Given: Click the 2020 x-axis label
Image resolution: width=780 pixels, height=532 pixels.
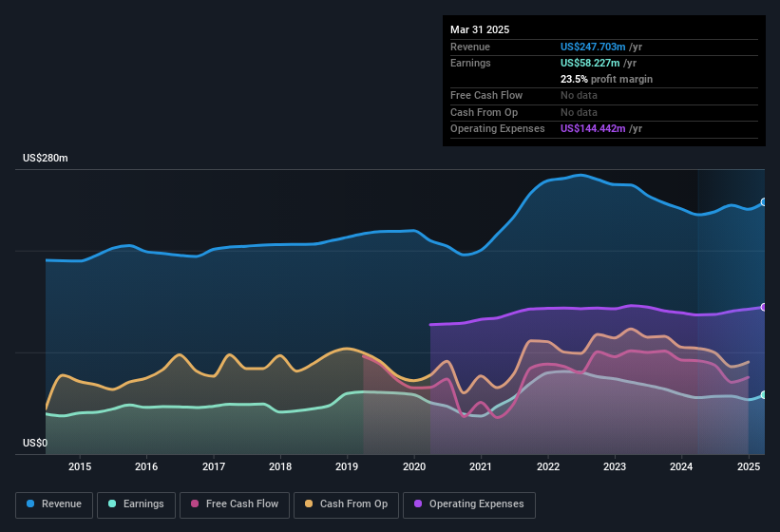Looking at the screenshot, I should pyautogui.click(x=414, y=466).
